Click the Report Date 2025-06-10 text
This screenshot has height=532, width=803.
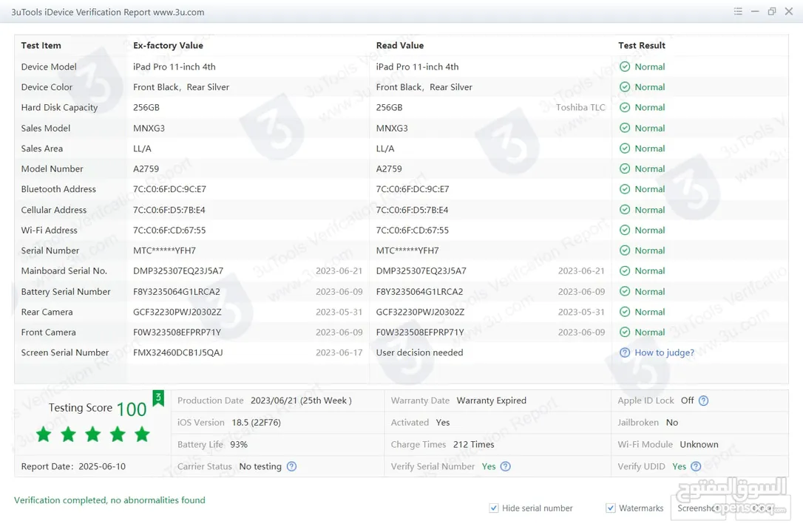[73, 466]
